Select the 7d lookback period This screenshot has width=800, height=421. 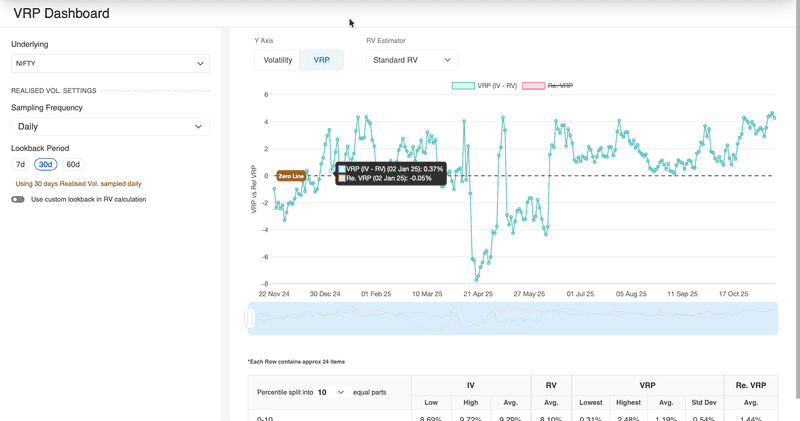tap(20, 164)
